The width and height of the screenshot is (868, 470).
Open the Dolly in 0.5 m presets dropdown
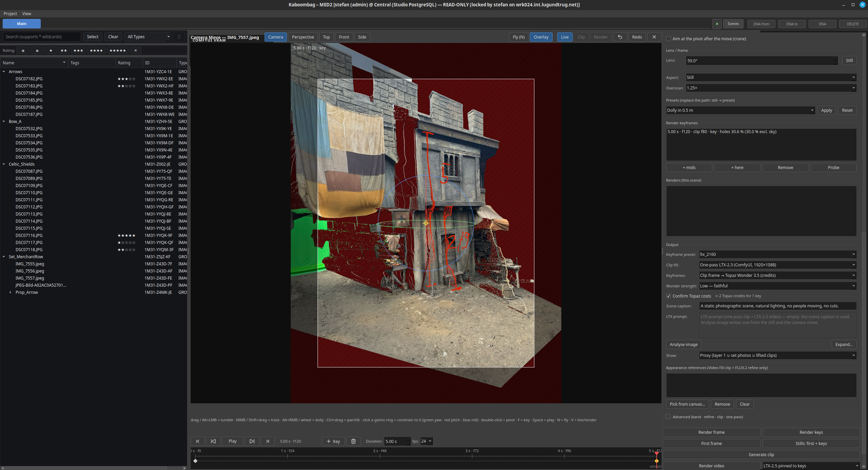coord(740,110)
